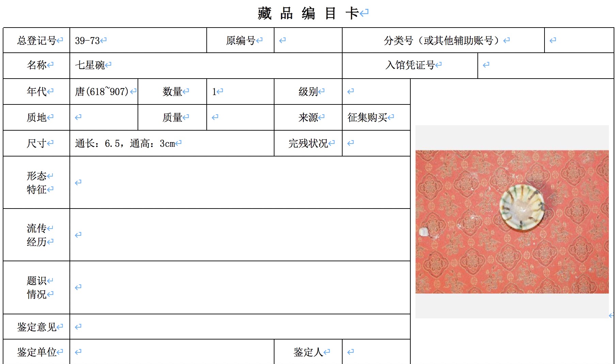The image size is (615, 364).
Task: Click the 来源 label cell
Action: [308, 117]
